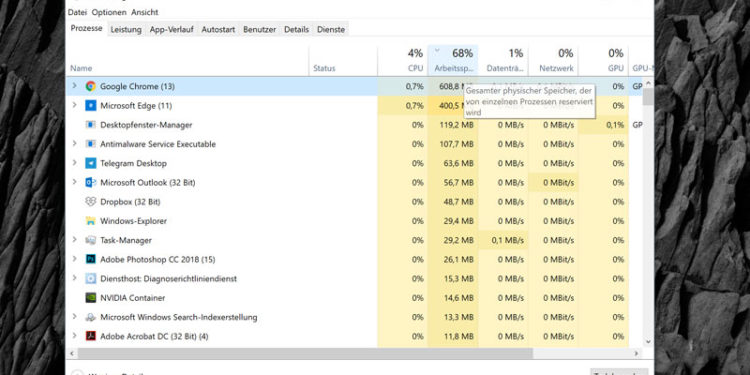Viewport: 750px width, 375px height.
Task: Click the Adobe Acrobat DC icon
Action: pyautogui.click(x=90, y=336)
